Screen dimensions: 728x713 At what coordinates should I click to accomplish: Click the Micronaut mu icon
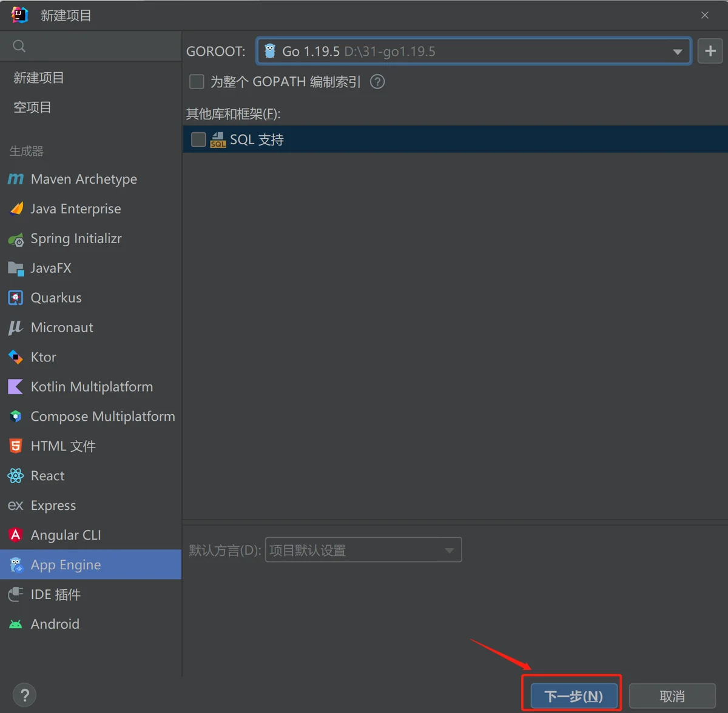pyautogui.click(x=16, y=327)
